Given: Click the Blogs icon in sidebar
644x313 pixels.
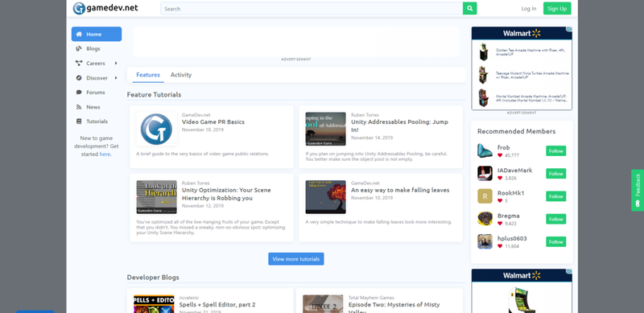Looking at the screenshot, I should click(79, 48).
